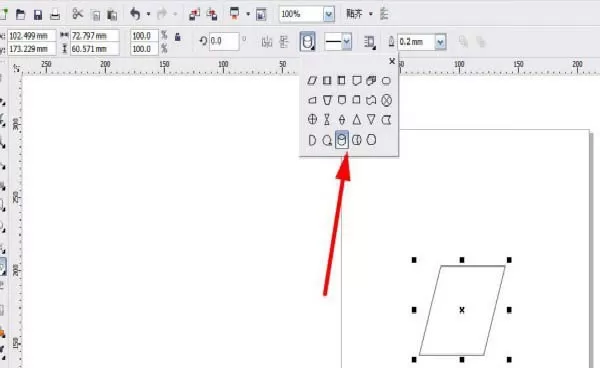Open the perfect shapes picker button
600x368 pixels.
coord(308,41)
